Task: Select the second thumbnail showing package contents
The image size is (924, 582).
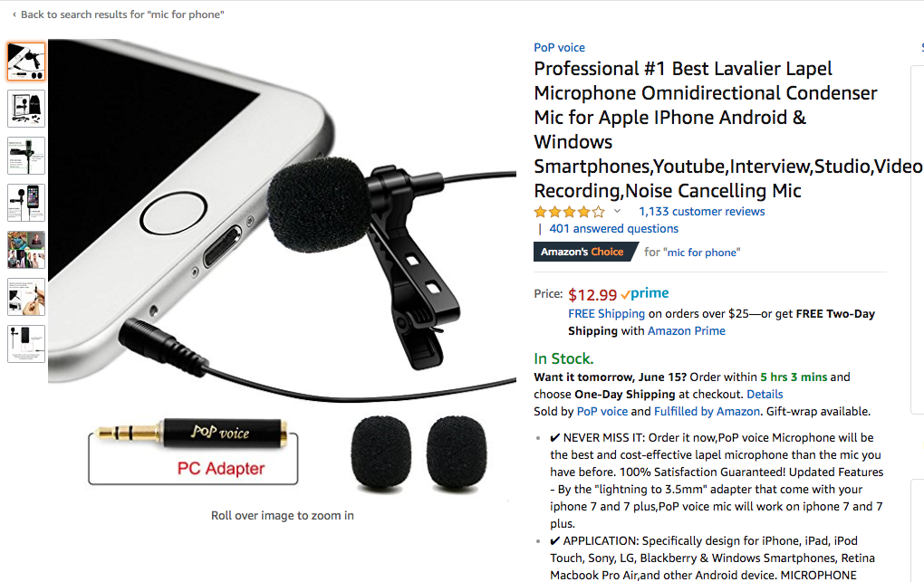Action: coord(26,109)
